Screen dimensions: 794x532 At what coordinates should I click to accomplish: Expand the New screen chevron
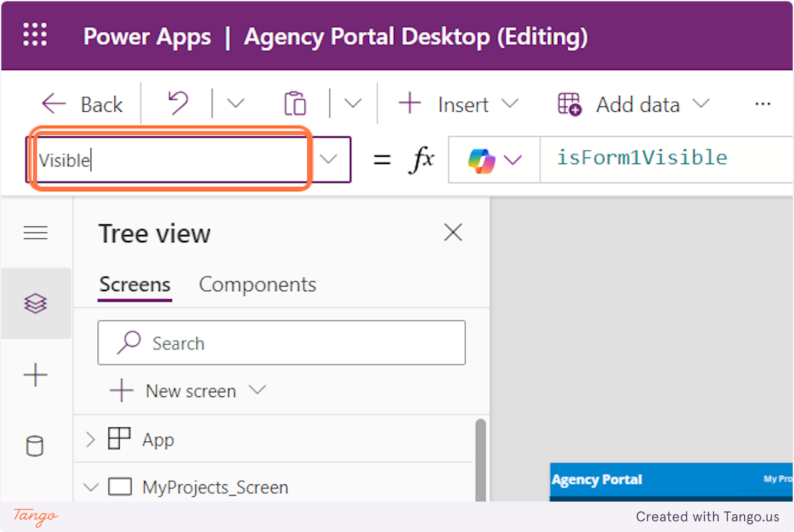coord(257,390)
